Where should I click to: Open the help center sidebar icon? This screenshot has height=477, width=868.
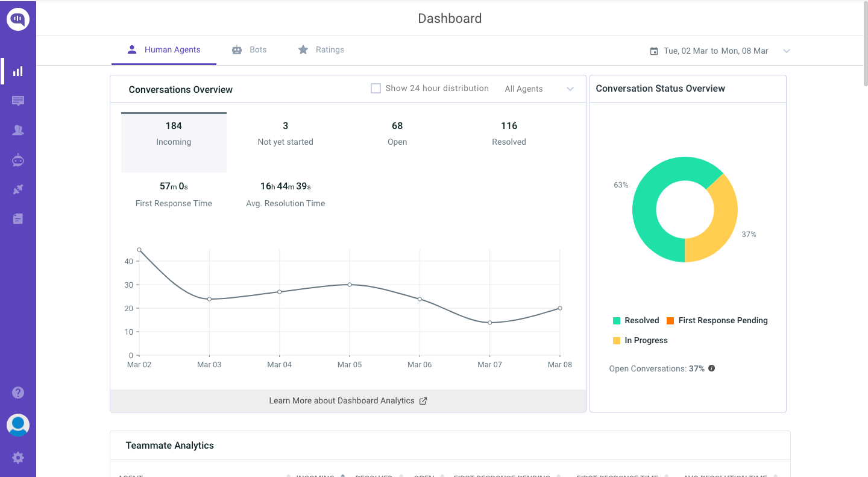tap(18, 219)
